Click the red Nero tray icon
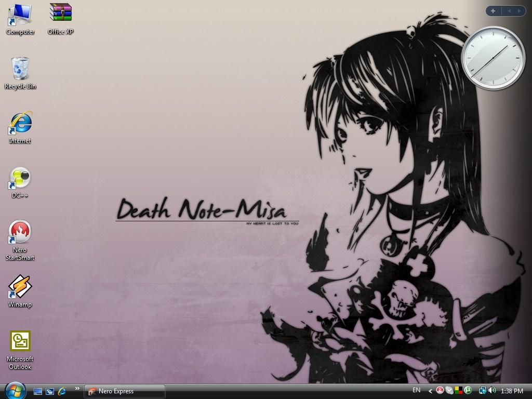Screen dimensions: 532x399 coord(440,391)
